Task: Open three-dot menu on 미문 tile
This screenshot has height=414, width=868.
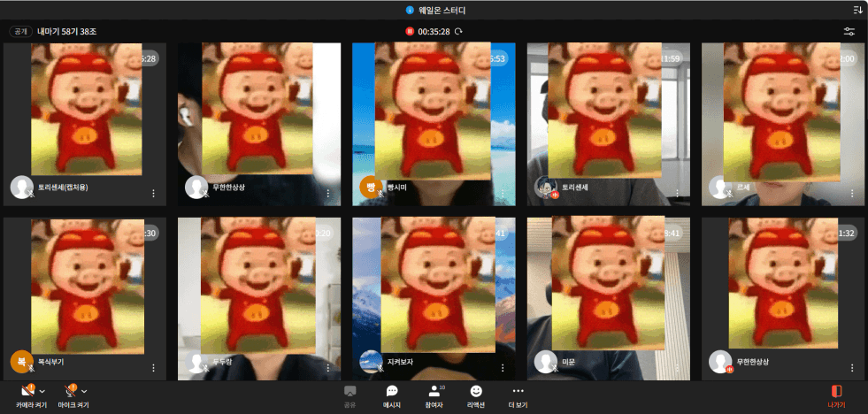Action: tap(677, 368)
